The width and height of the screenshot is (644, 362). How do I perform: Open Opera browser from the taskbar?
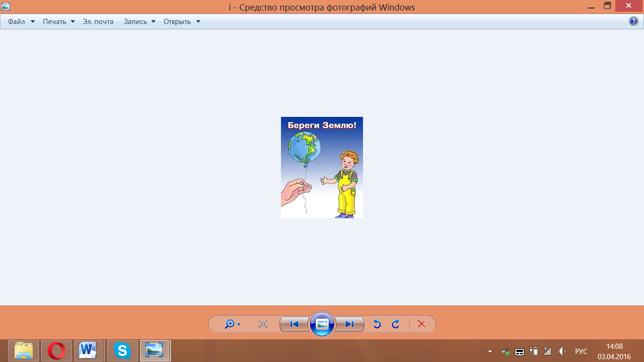coord(57,351)
